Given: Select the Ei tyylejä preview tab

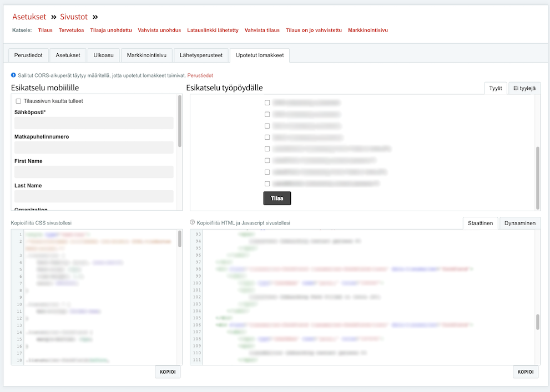Looking at the screenshot, I should pos(524,88).
